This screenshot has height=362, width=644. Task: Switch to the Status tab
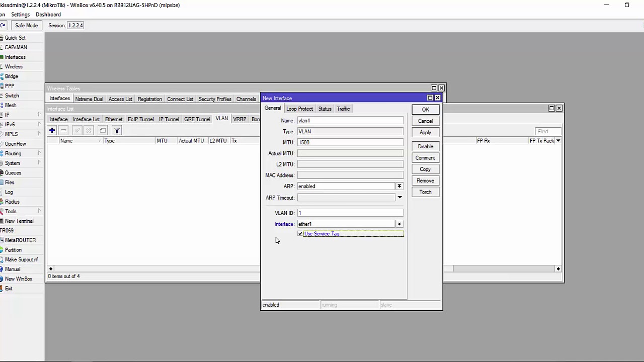point(325,109)
